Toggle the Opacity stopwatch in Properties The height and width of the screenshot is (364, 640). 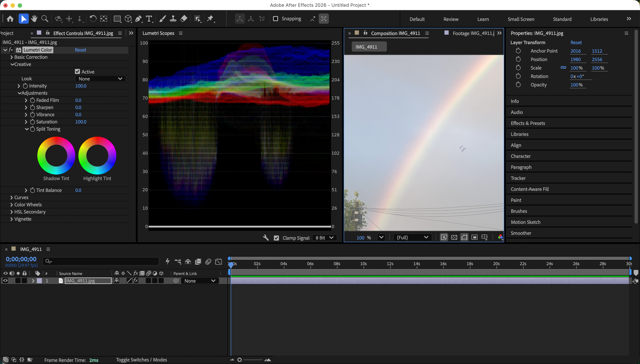point(518,85)
